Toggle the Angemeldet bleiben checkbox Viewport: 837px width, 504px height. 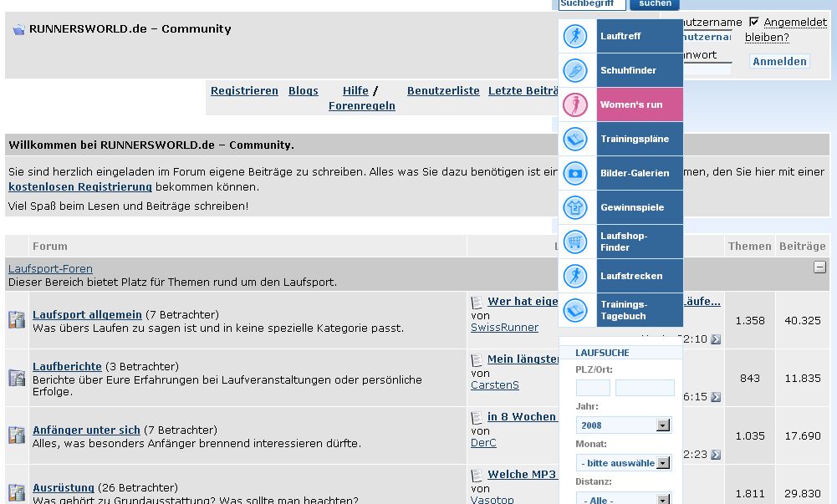click(754, 23)
